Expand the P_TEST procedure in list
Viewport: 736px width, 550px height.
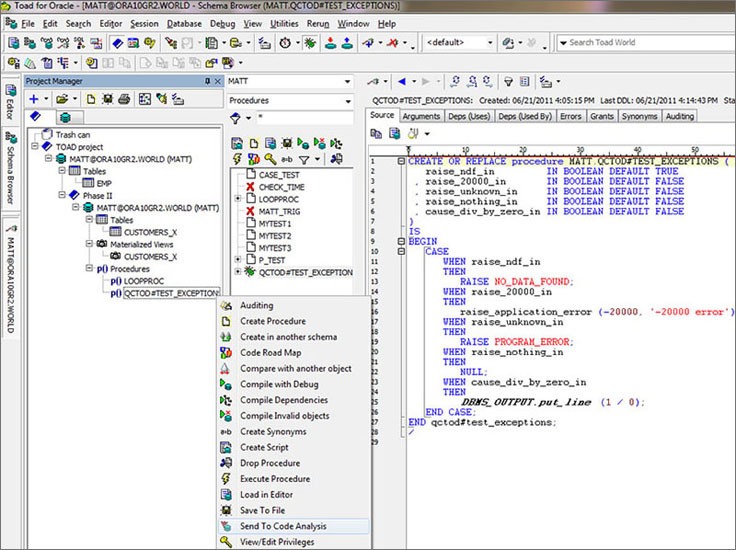(238, 260)
